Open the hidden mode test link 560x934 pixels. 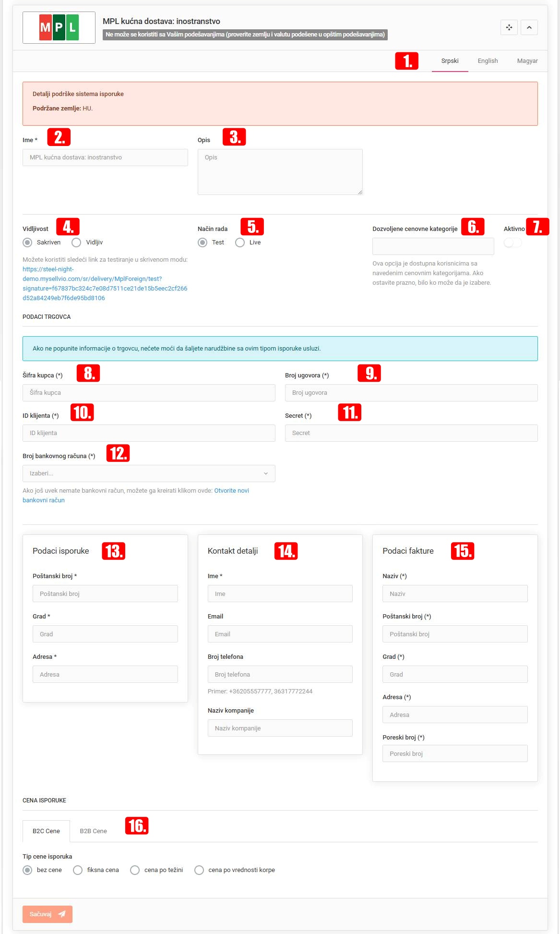click(105, 283)
